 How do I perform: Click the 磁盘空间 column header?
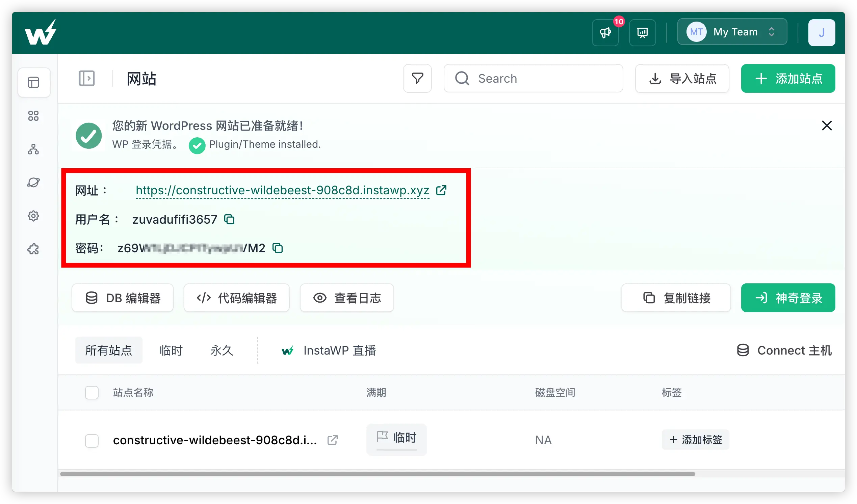[x=555, y=393]
